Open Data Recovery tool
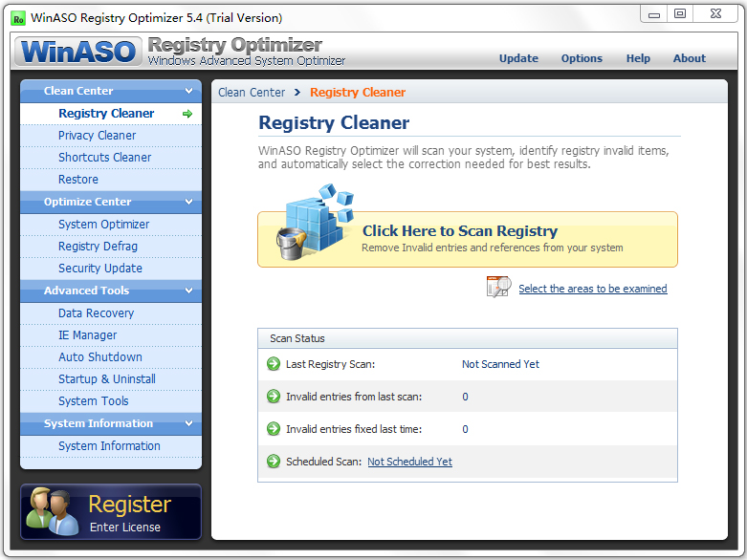The image size is (747, 560). pos(111,313)
